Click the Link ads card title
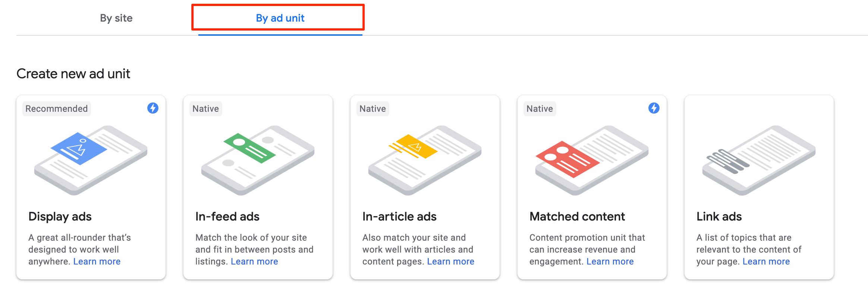The height and width of the screenshot is (301, 868). (x=719, y=216)
